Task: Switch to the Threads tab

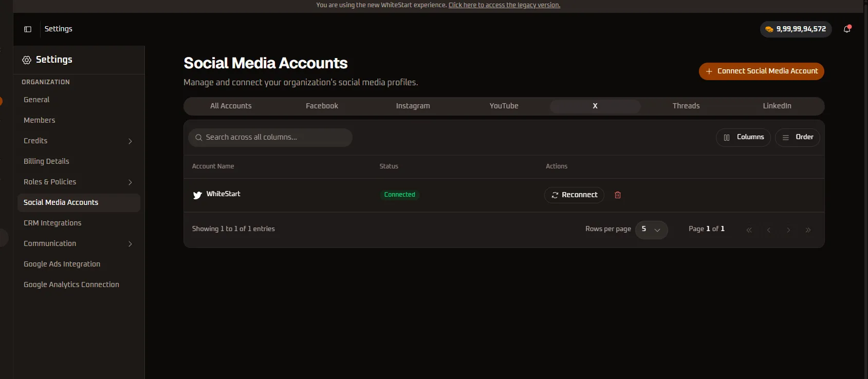Action: (x=686, y=106)
